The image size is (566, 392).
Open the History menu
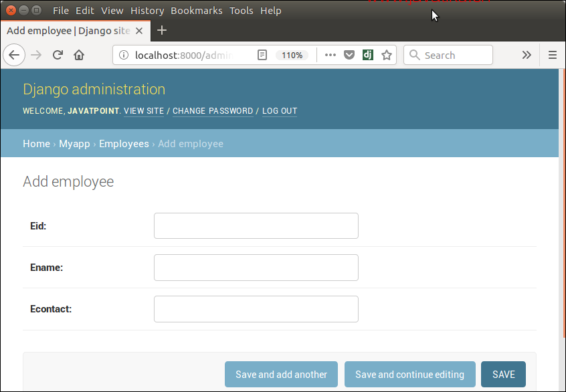(x=147, y=11)
